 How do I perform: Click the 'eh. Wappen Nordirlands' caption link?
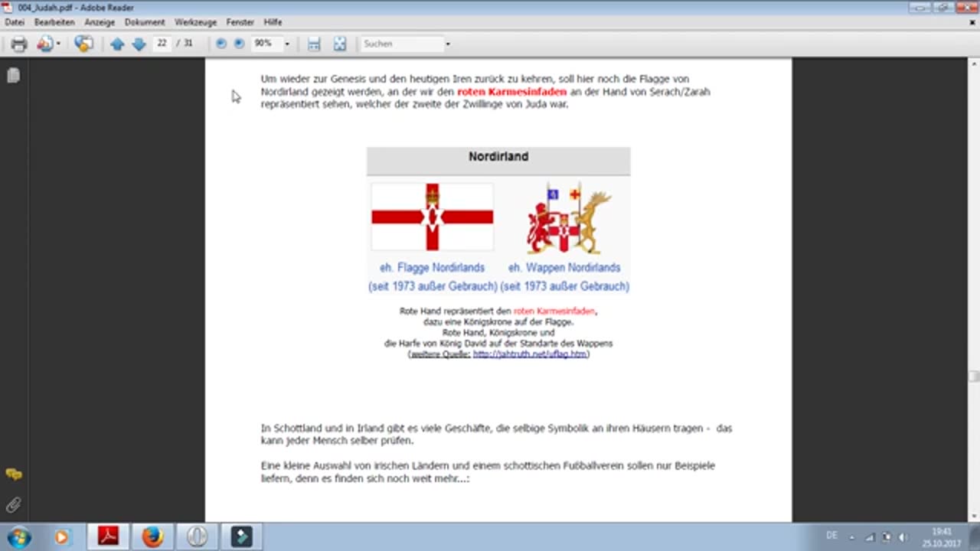[564, 268]
